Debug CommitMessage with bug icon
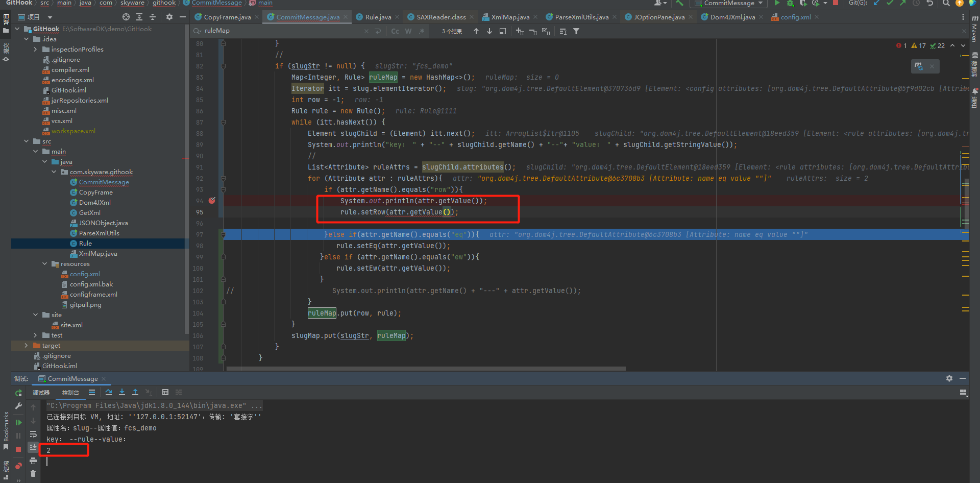The image size is (980, 483). 790,3
